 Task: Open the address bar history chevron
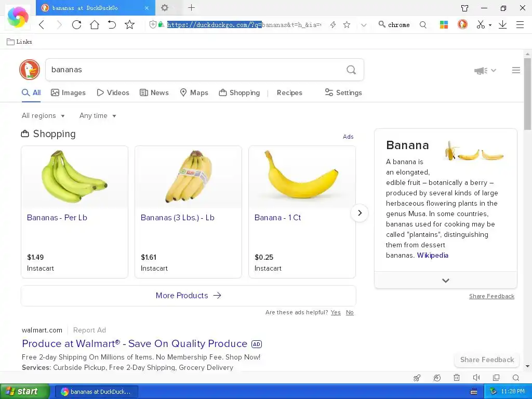point(364,25)
